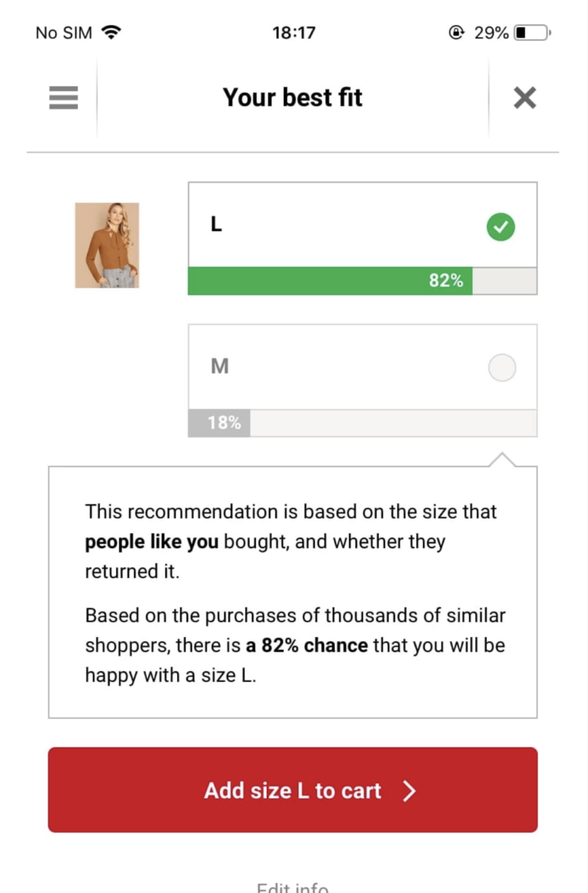Viewport: 588px width, 893px height.
Task: Toggle the M size selection circle
Action: coord(502,367)
